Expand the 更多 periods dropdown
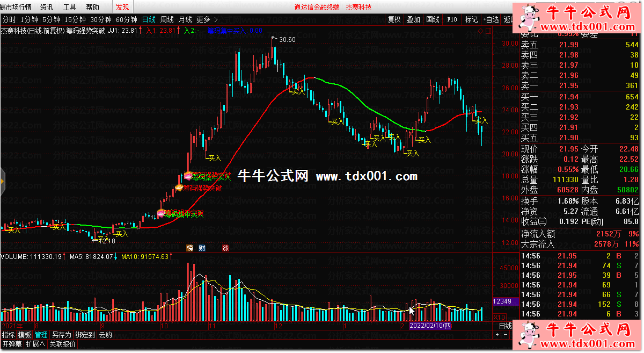Viewport: 644px width, 353px height. click(206, 20)
